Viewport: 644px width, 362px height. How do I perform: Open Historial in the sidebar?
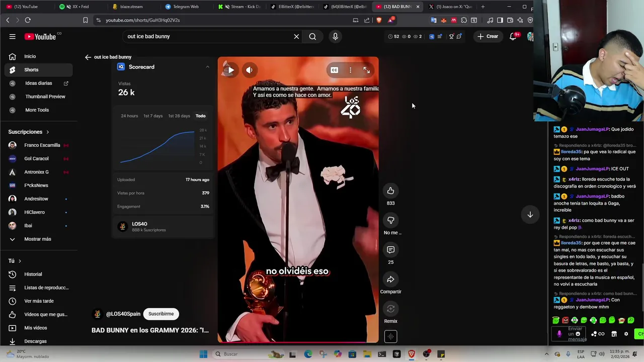click(39, 274)
